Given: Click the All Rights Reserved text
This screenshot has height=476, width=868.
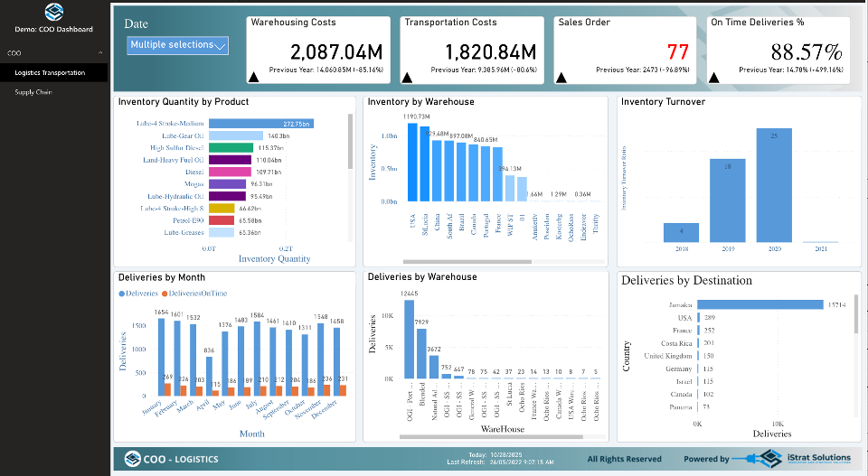Looking at the screenshot, I should tap(625, 459).
